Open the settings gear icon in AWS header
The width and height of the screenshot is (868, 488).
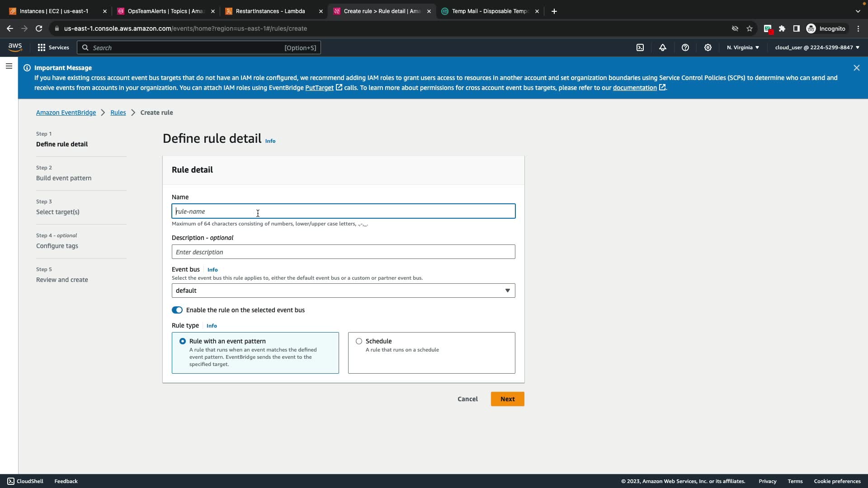coord(708,47)
